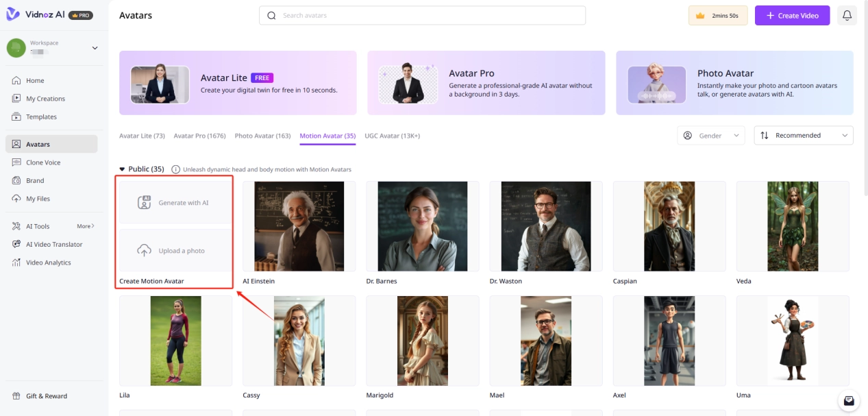The image size is (868, 416).
Task: Open the Home sidebar icon
Action: point(16,81)
